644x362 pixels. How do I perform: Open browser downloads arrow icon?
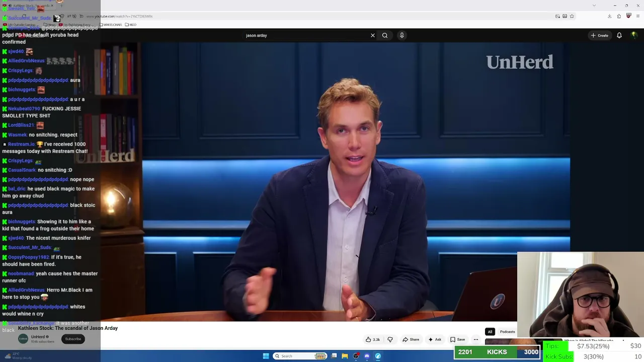point(609,16)
